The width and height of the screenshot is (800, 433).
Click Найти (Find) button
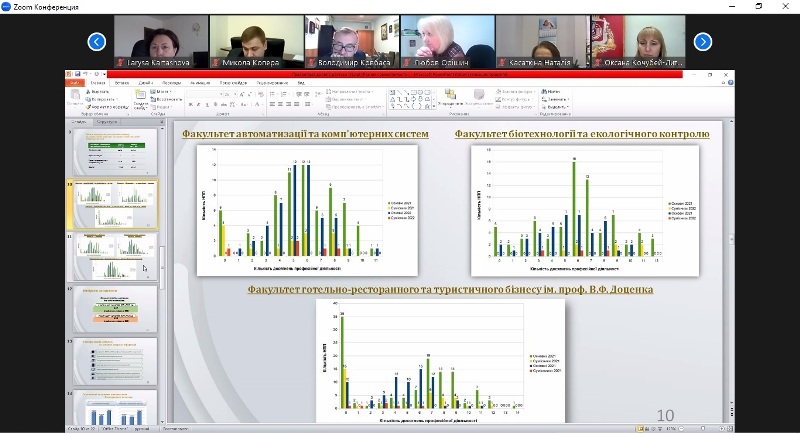(x=551, y=92)
